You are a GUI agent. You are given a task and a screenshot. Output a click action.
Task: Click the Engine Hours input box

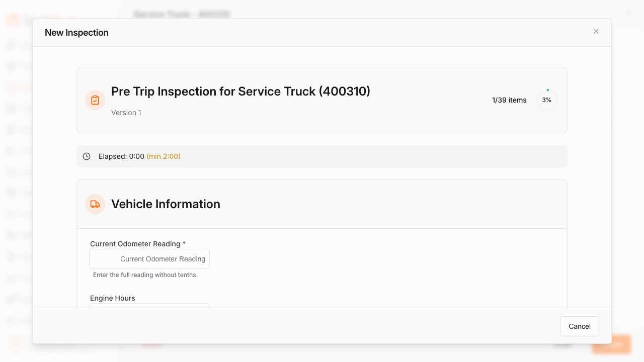click(x=149, y=306)
